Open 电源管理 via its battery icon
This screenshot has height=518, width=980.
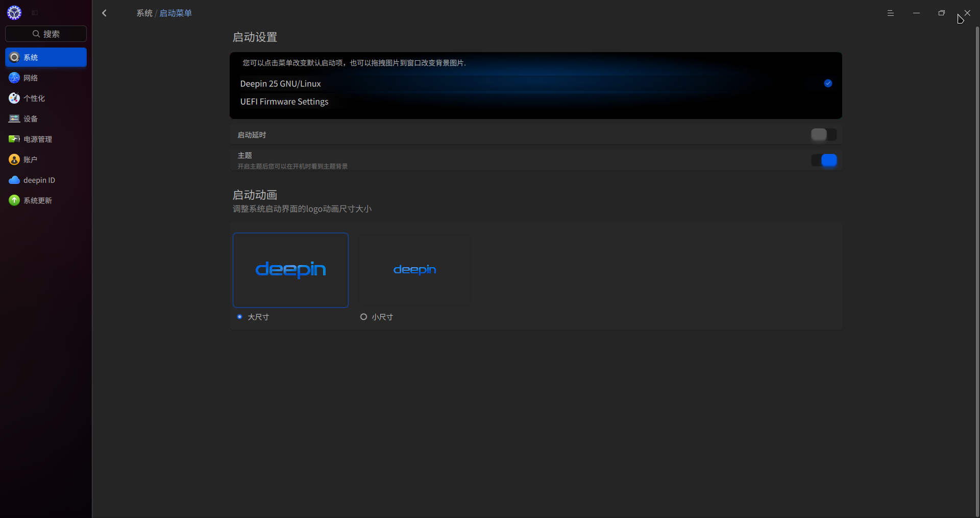click(x=14, y=139)
